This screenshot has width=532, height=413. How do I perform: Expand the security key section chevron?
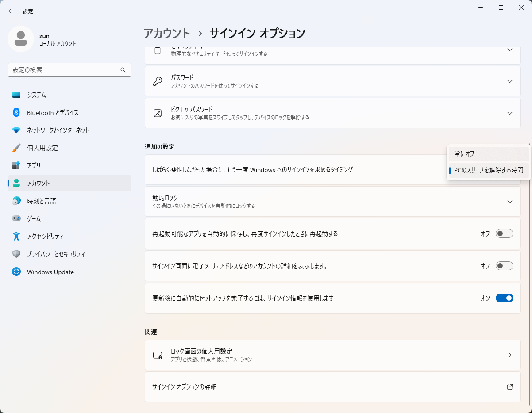[510, 50]
